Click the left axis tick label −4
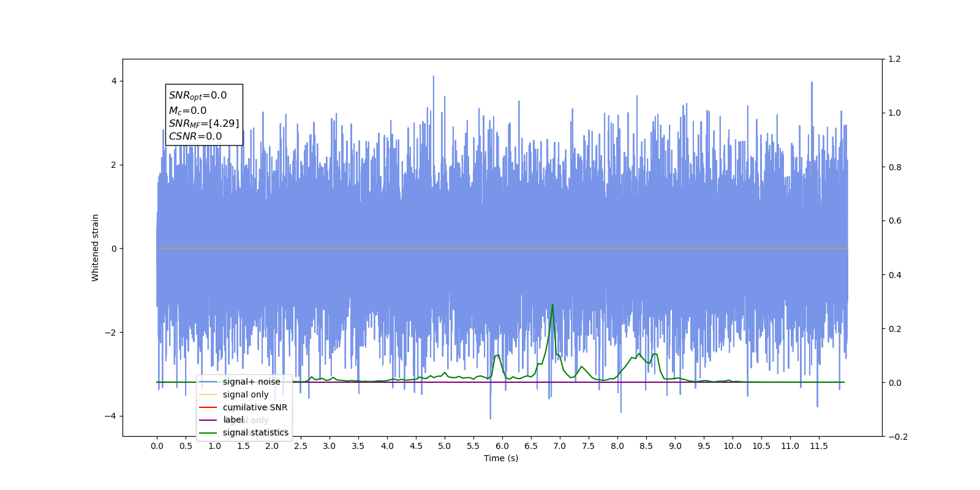The height and width of the screenshot is (490, 980). click(110, 416)
